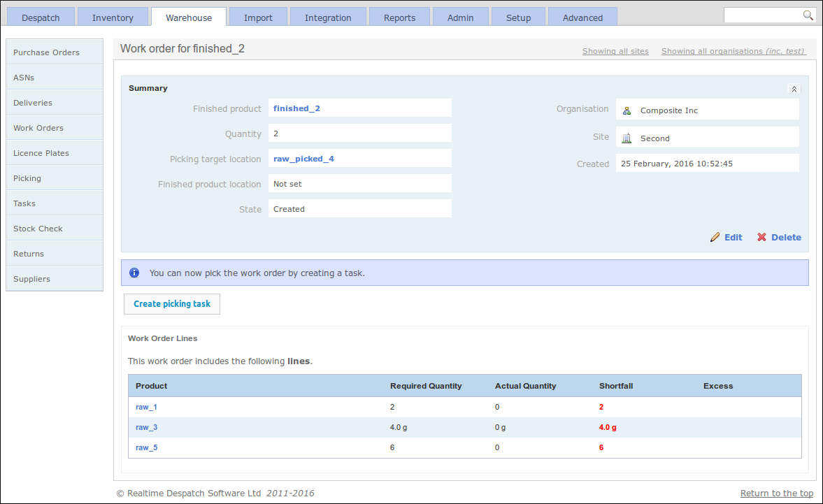This screenshot has height=504, width=823.
Task: Click the Not set location value
Action: click(360, 184)
